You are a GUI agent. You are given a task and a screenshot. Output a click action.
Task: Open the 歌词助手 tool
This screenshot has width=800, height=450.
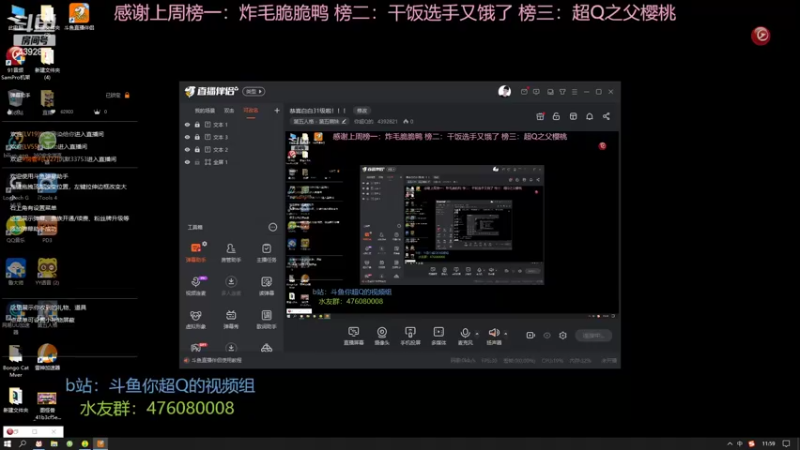(x=266, y=319)
